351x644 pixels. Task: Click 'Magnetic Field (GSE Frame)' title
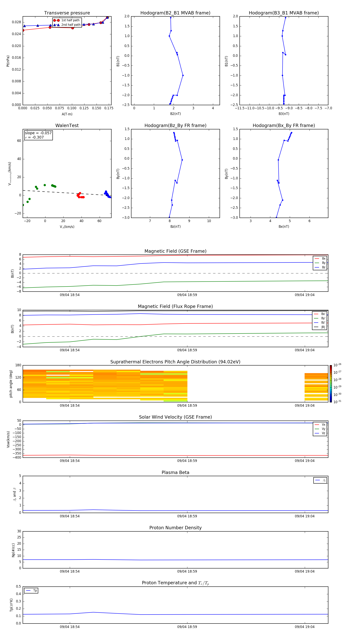175,251
